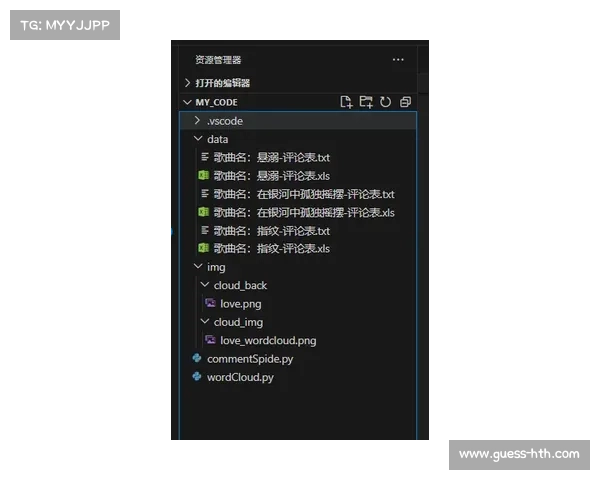
Task: Click the text file icon of 悬溺-评论表.txt
Action: (205, 157)
